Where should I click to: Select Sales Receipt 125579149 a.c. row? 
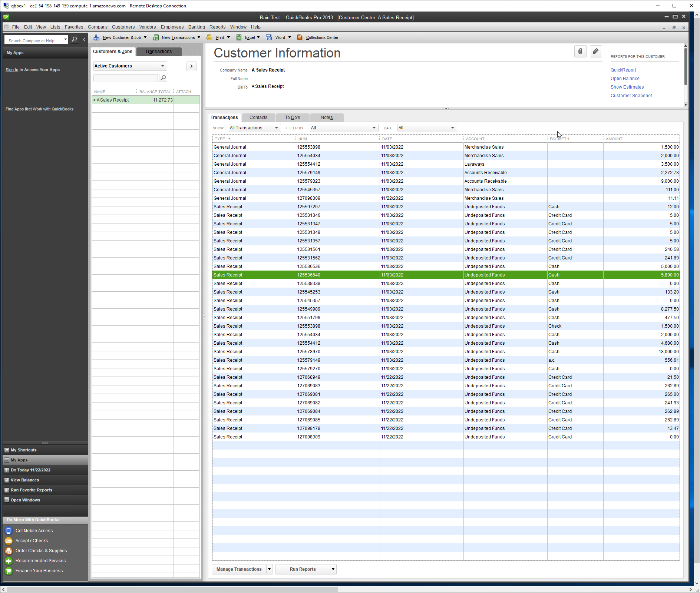click(446, 360)
